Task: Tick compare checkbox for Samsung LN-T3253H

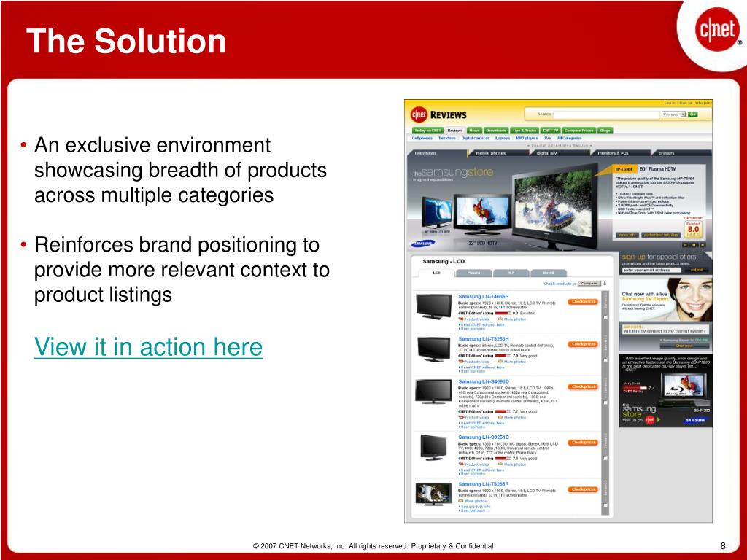Action: pyautogui.click(x=605, y=360)
